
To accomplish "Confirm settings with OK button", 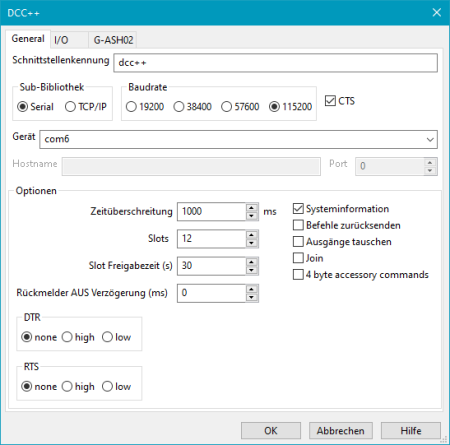I will click(271, 431).
